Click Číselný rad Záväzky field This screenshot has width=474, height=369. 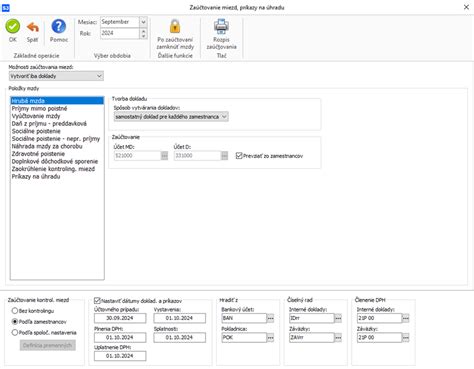312,337
